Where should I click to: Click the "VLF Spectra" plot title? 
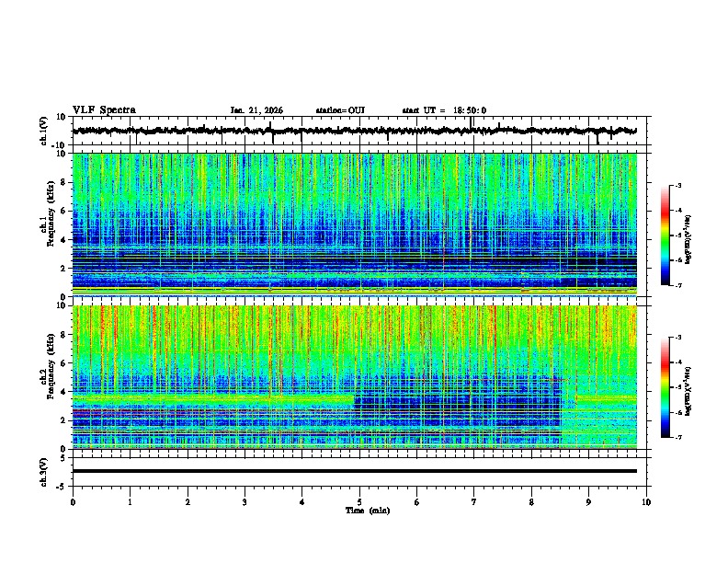pos(104,110)
